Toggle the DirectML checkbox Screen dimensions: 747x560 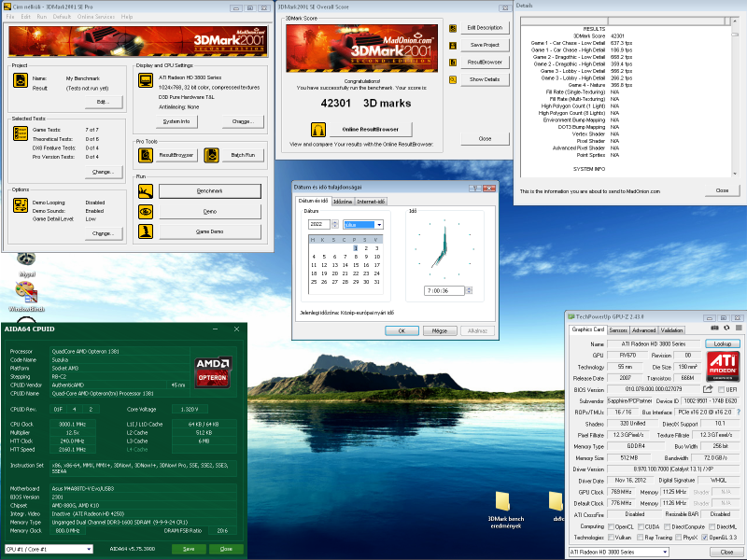click(x=712, y=526)
